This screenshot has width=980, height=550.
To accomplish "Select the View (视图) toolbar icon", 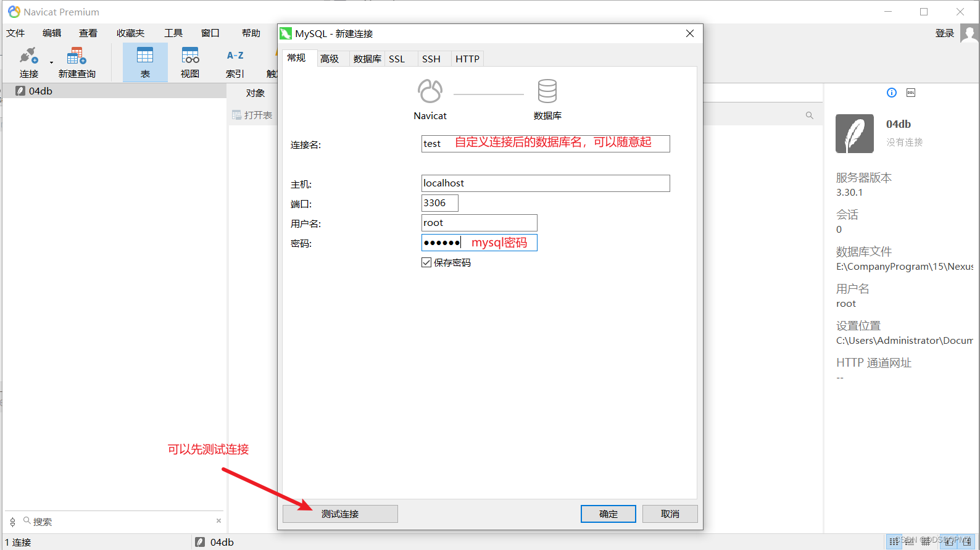I will click(190, 62).
